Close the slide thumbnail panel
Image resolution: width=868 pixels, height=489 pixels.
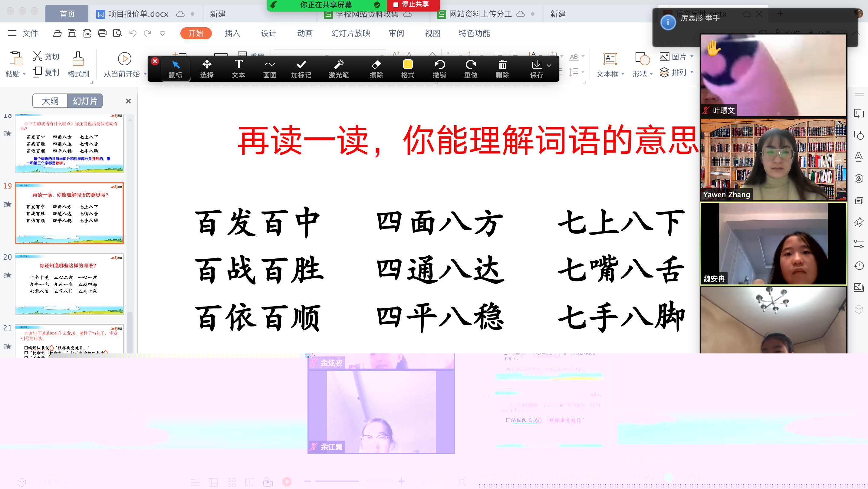tap(128, 101)
